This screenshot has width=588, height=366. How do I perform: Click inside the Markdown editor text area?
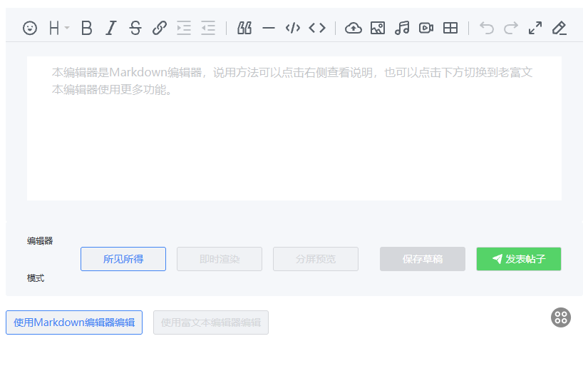pos(294,128)
